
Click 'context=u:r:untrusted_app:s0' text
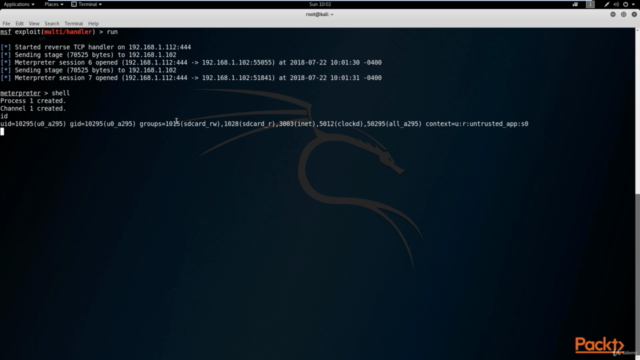coord(477,124)
